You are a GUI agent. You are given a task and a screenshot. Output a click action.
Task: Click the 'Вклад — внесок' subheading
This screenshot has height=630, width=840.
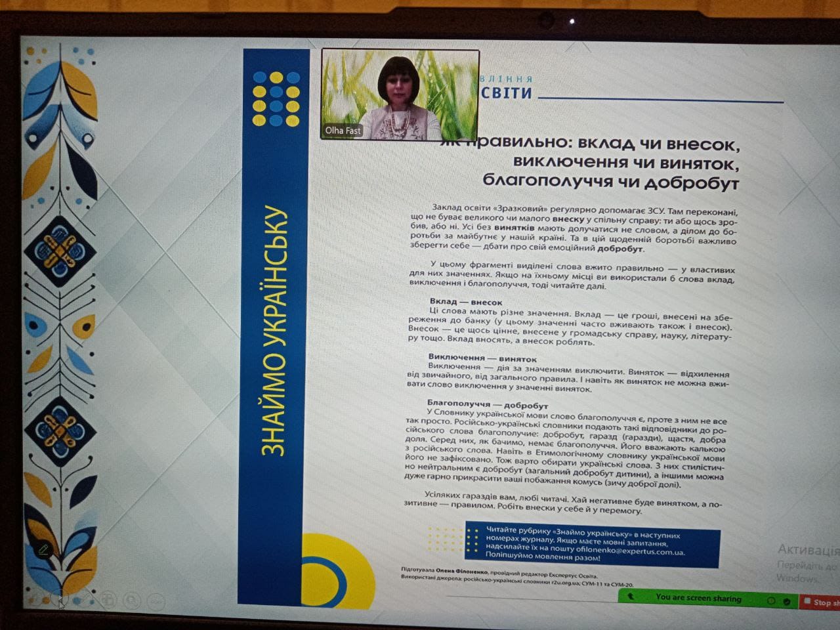[x=465, y=302]
